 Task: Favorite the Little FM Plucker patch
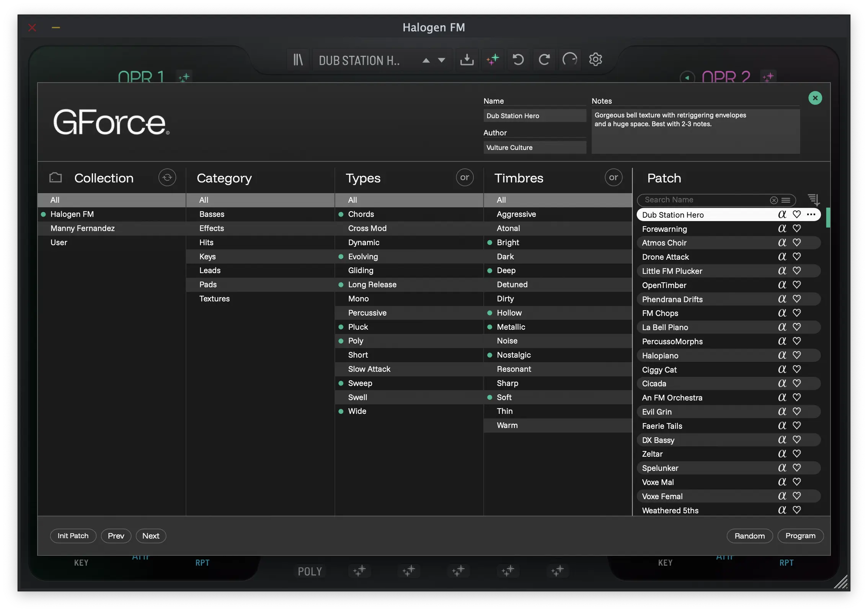tap(797, 271)
